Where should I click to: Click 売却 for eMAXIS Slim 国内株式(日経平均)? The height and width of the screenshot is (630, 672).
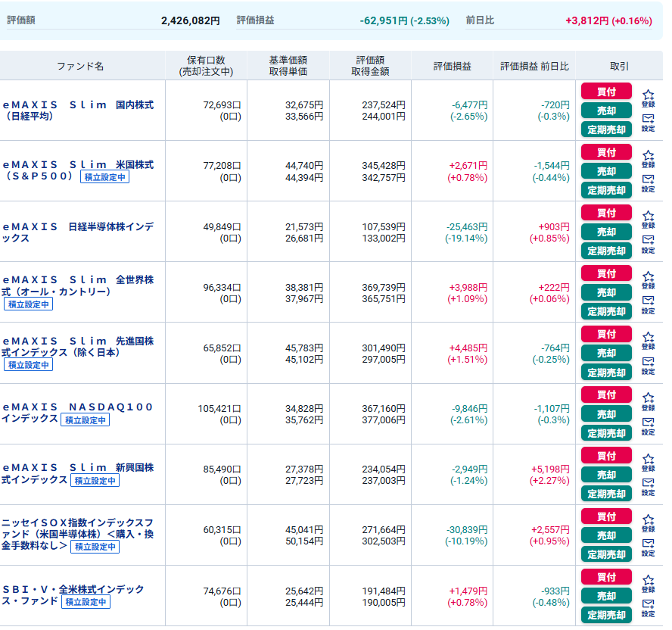point(606,111)
